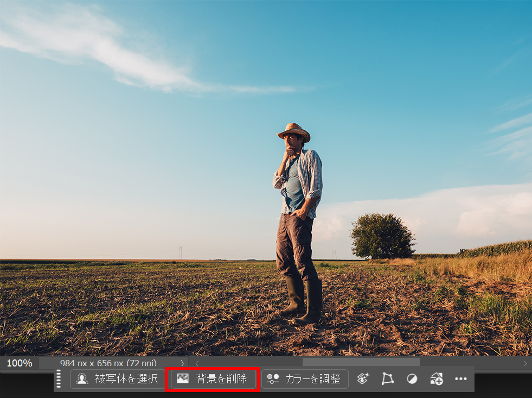Click the lone tree in the photo
The width and height of the screenshot is (532, 398).
click(382, 236)
